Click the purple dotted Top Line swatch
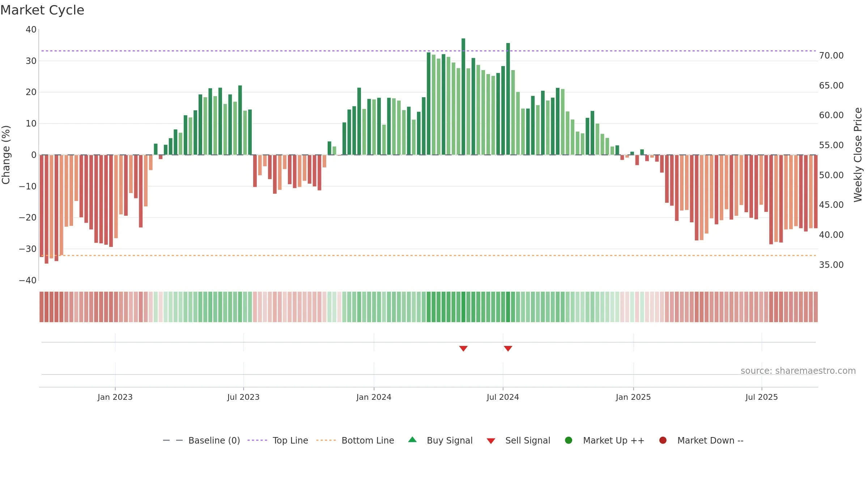Image resolution: width=868 pixels, height=488 pixels. tap(257, 440)
